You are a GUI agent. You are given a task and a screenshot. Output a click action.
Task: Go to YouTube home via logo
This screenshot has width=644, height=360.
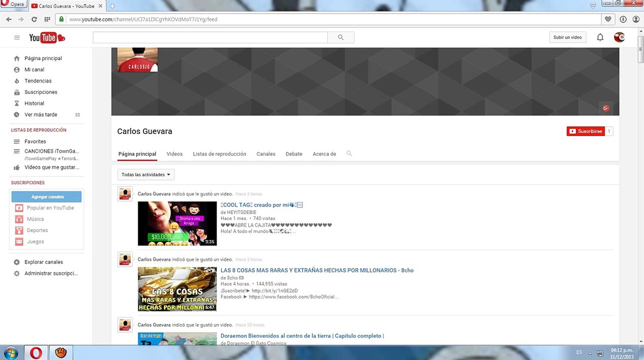(47, 37)
